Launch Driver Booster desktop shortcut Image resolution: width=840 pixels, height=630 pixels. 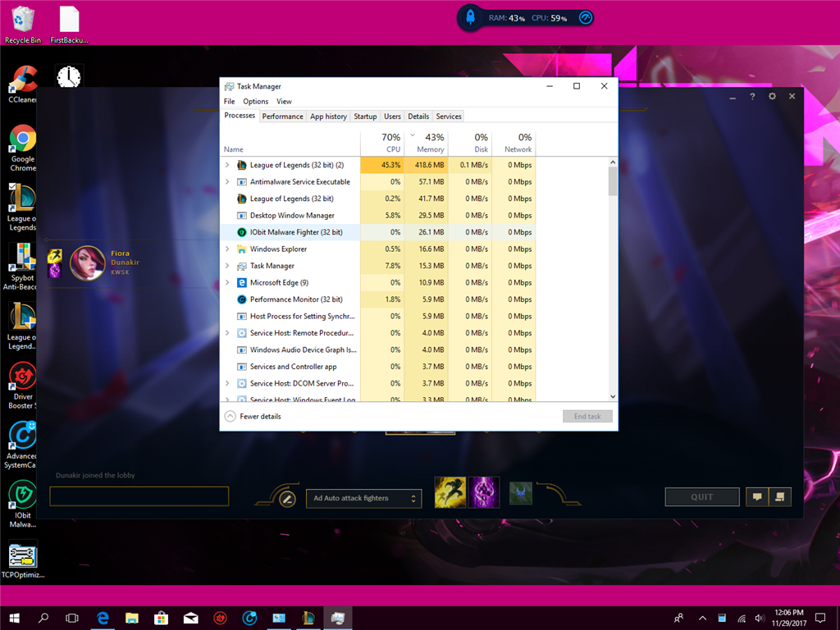(22, 386)
